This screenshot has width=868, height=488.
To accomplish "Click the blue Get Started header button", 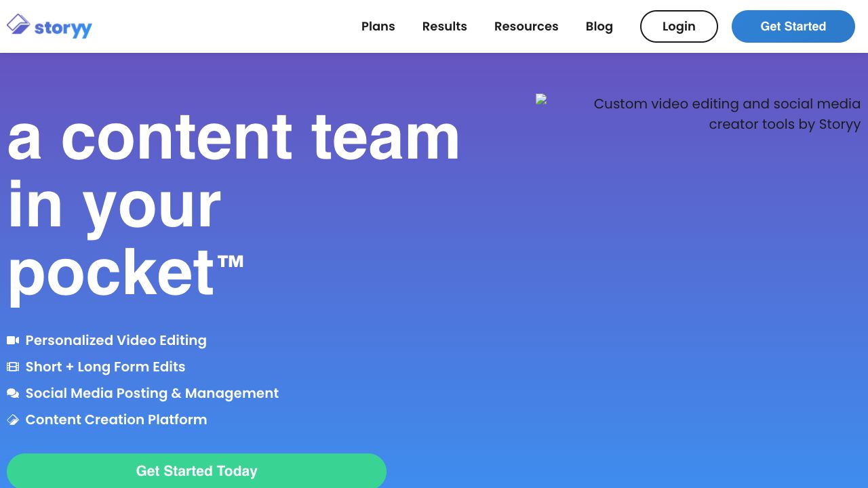I will (793, 26).
